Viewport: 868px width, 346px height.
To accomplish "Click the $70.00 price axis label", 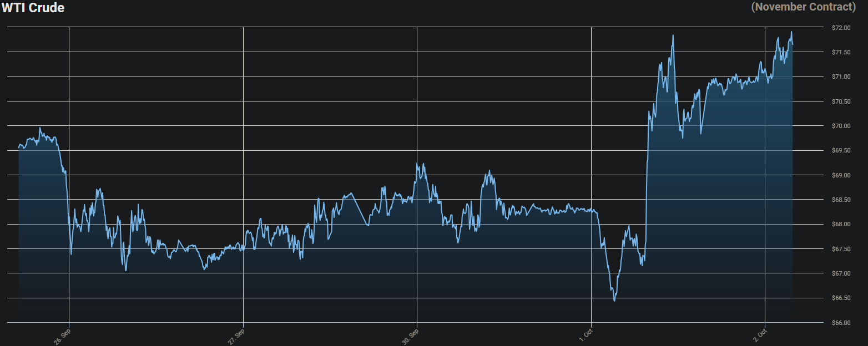I will pyautogui.click(x=841, y=126).
